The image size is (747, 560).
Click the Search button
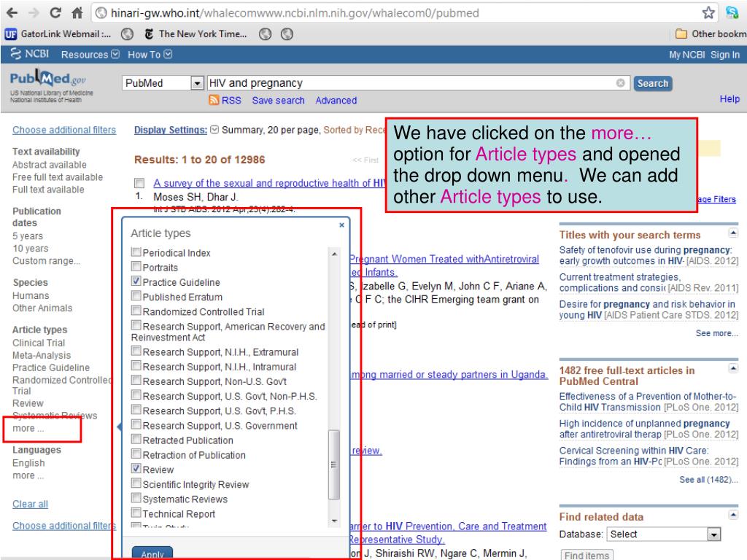pyautogui.click(x=653, y=83)
